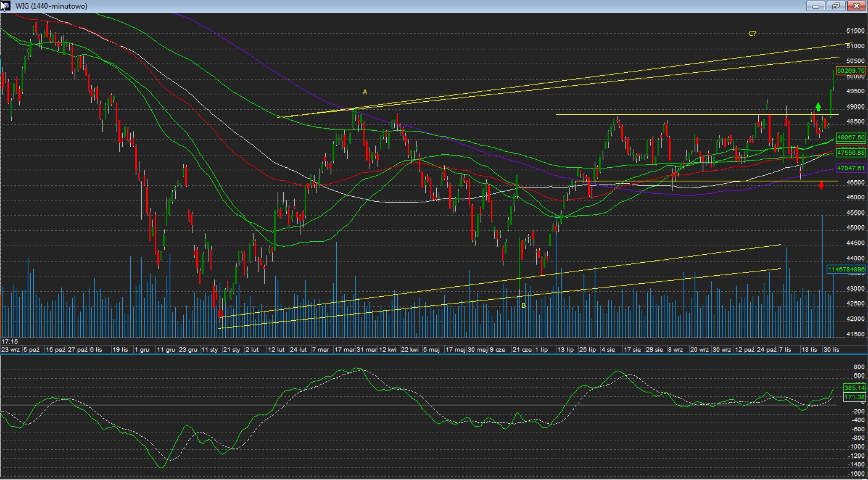Click the 42000 price axis label
The image size is (868, 480).
click(x=856, y=319)
